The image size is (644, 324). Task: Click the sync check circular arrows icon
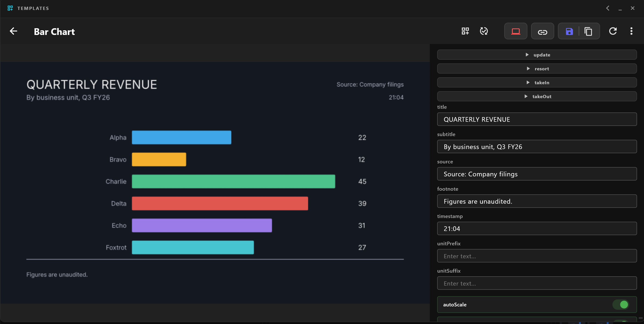pos(484,31)
